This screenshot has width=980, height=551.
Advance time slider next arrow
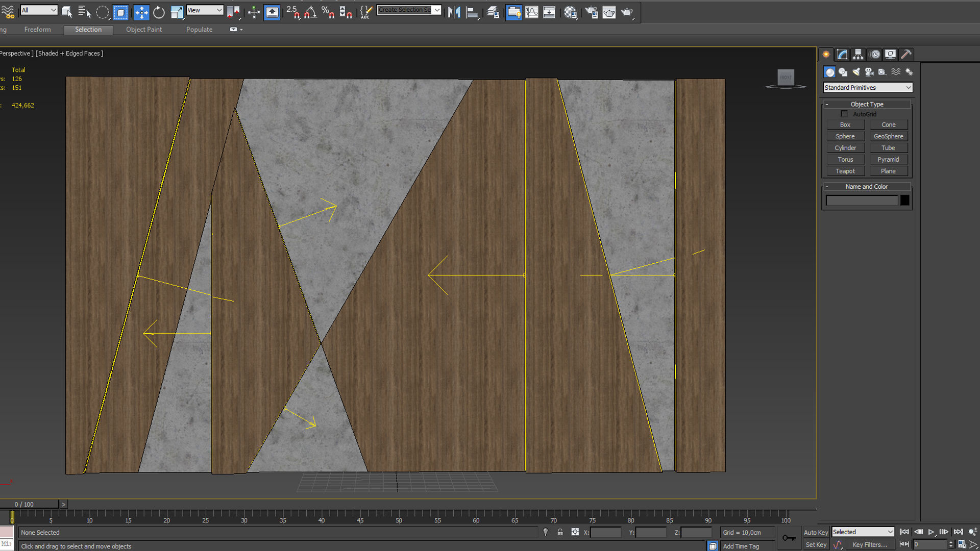(63, 504)
